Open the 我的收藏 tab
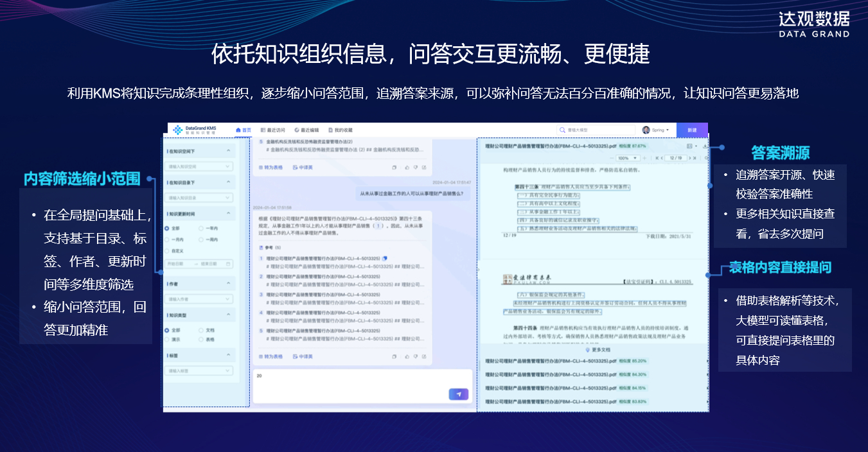 (340, 130)
